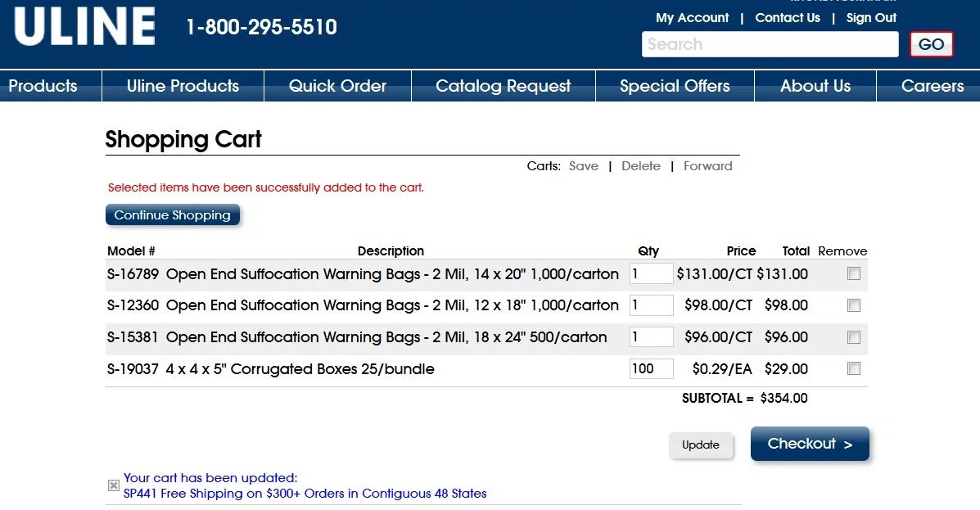Dismiss the cart updated notice icon
The width and height of the screenshot is (980, 510).
113,485
